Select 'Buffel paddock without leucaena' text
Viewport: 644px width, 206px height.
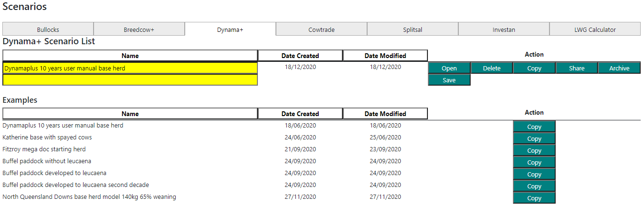47,161
